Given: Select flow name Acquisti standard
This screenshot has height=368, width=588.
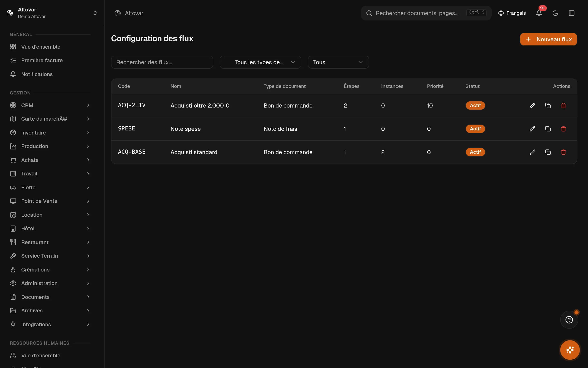Looking at the screenshot, I should 194,152.
